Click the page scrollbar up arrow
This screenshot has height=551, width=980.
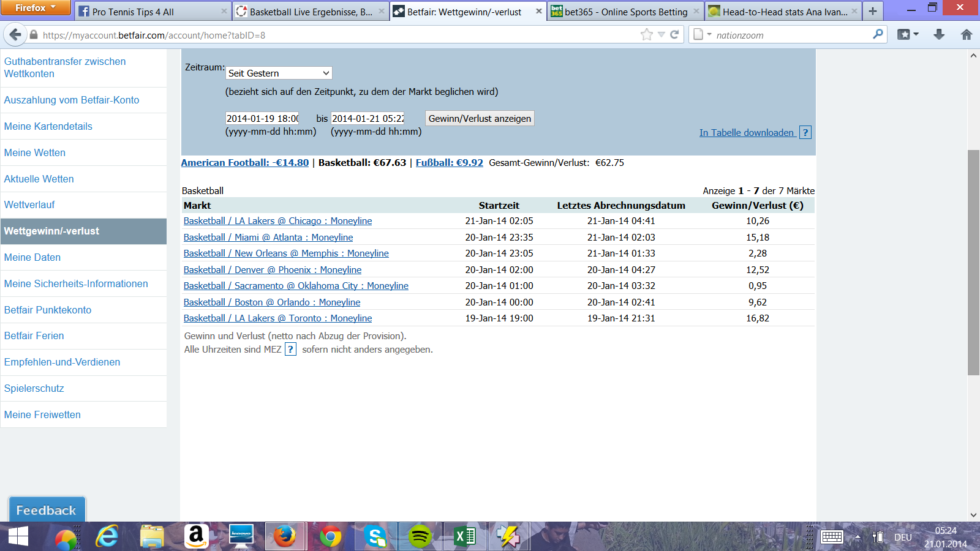[x=973, y=56]
